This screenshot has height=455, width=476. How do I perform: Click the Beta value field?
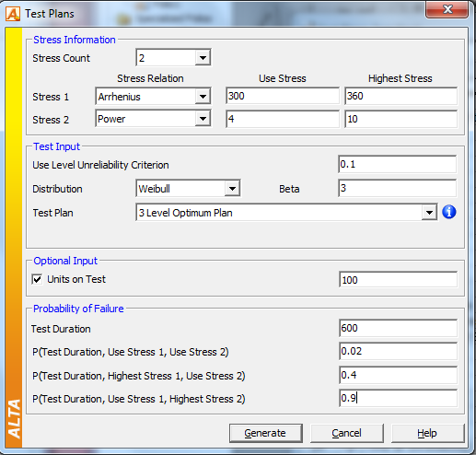(398, 188)
